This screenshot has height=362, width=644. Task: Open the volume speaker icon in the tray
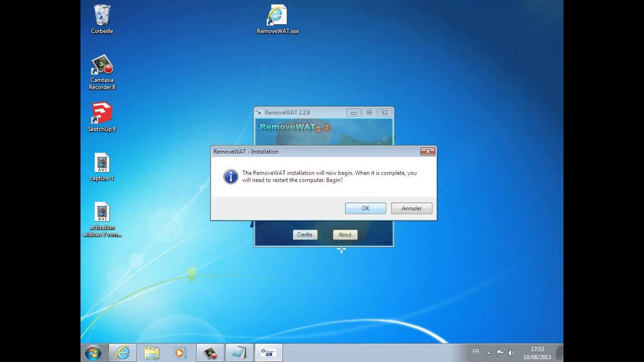coord(512,352)
